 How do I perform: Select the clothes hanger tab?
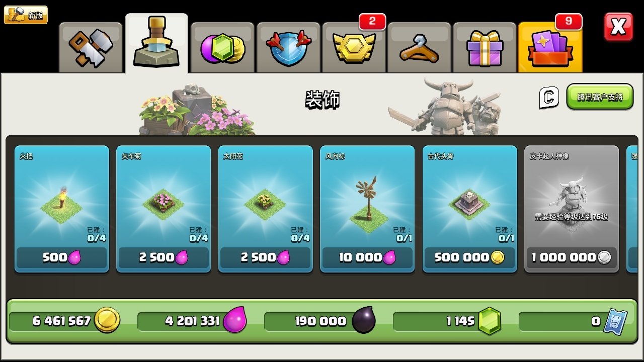point(419,48)
